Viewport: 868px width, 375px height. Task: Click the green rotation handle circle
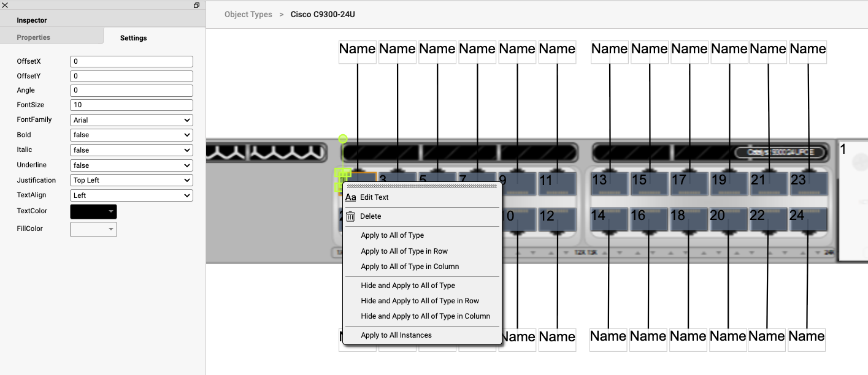pos(343,139)
